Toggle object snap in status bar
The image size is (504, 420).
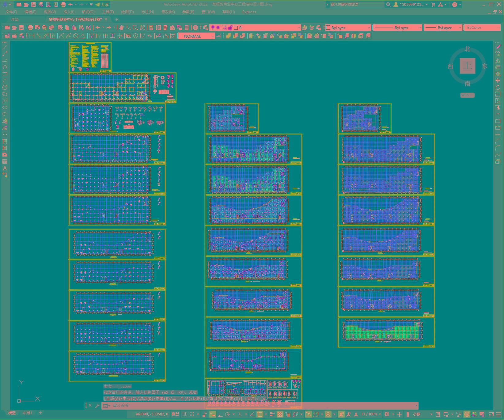click(x=260, y=414)
